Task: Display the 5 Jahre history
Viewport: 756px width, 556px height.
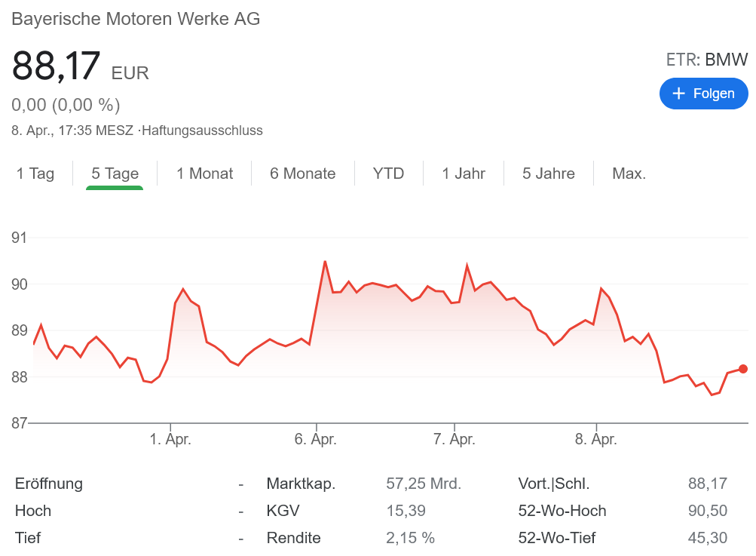Action: point(548,173)
